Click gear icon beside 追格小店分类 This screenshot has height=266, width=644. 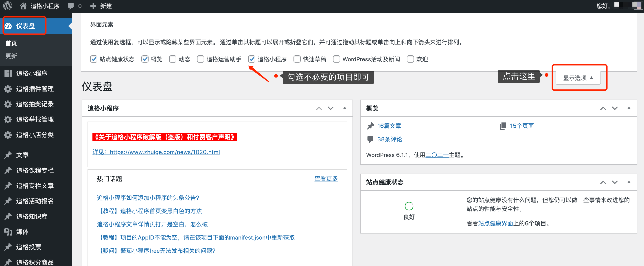[x=8, y=135]
